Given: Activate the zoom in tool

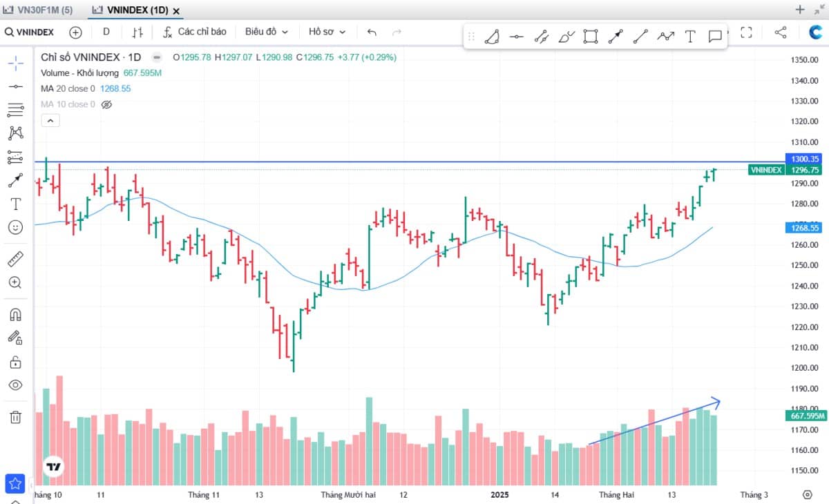Looking at the screenshot, I should 15,282.
